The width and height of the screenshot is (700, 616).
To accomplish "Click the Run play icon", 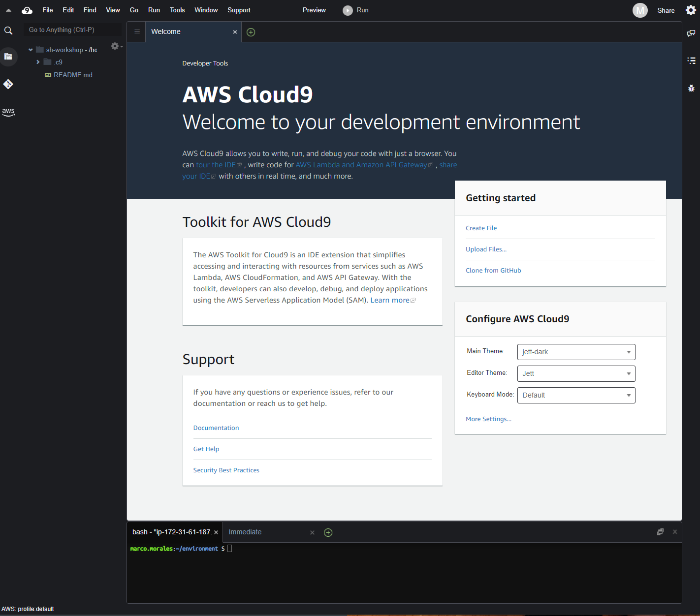I will 348,10.
